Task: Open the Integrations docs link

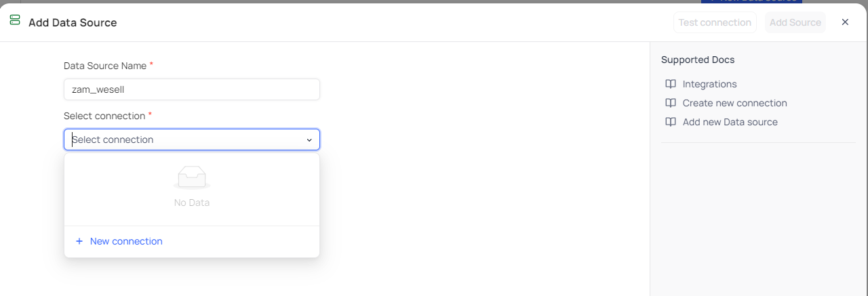Action: [x=709, y=84]
